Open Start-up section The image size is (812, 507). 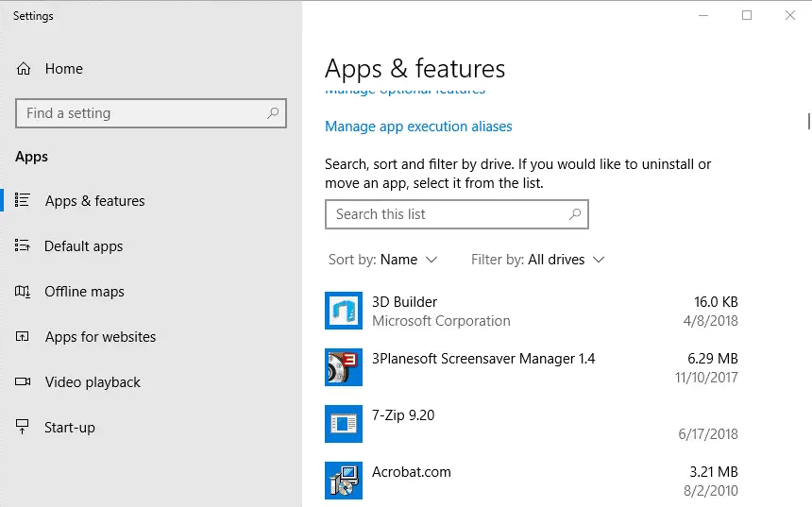point(70,428)
